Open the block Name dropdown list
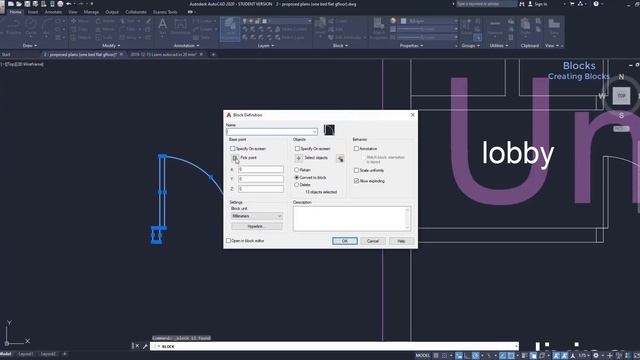Viewport: 640px width, 360px height. point(314,132)
